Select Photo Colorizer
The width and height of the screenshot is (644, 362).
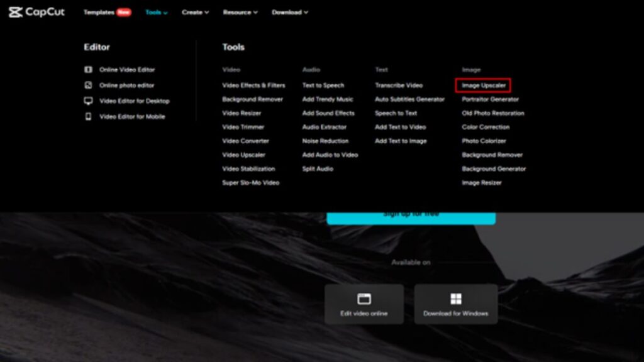pyautogui.click(x=484, y=141)
